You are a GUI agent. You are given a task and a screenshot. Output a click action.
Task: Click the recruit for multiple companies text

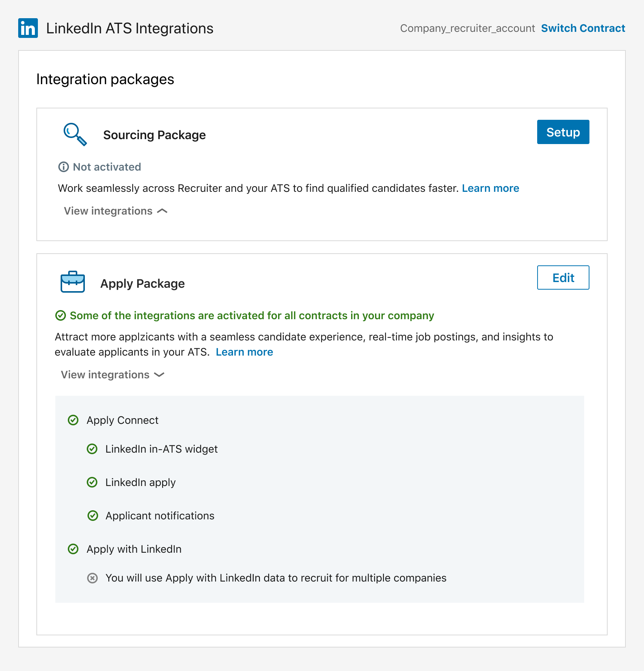[x=276, y=578]
